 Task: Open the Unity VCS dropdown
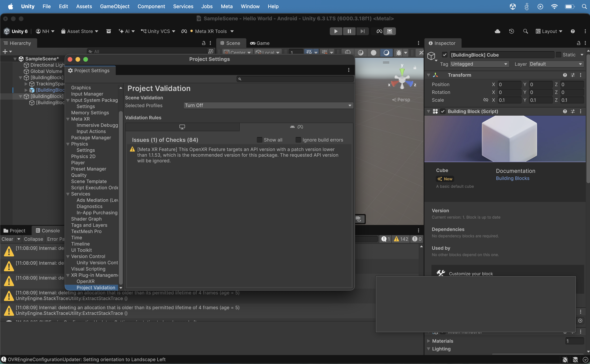click(x=158, y=31)
